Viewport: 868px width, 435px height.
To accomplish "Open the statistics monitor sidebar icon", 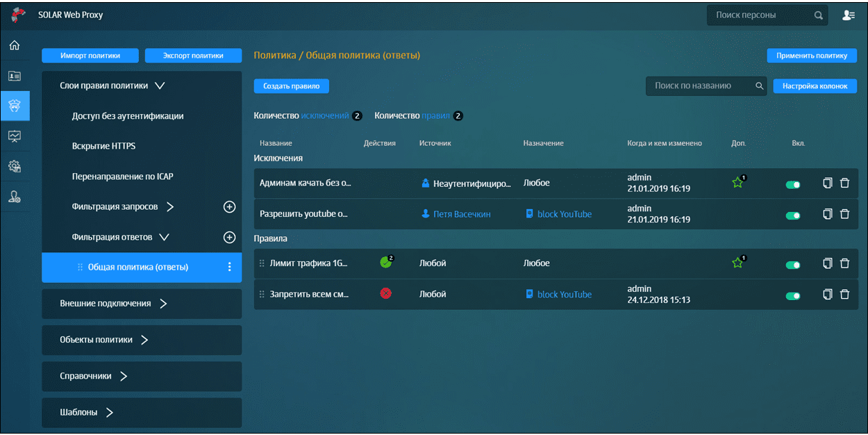I will tap(14, 136).
